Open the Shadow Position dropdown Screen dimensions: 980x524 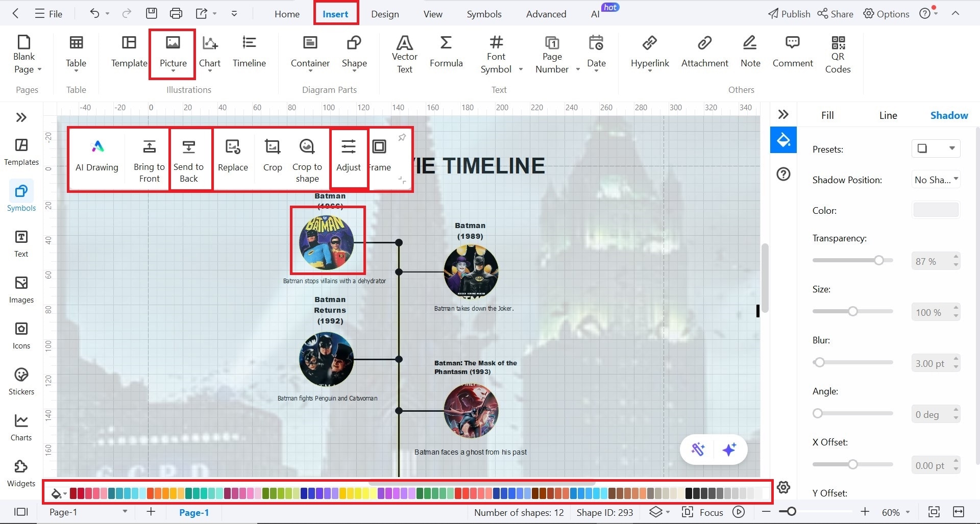coord(936,180)
